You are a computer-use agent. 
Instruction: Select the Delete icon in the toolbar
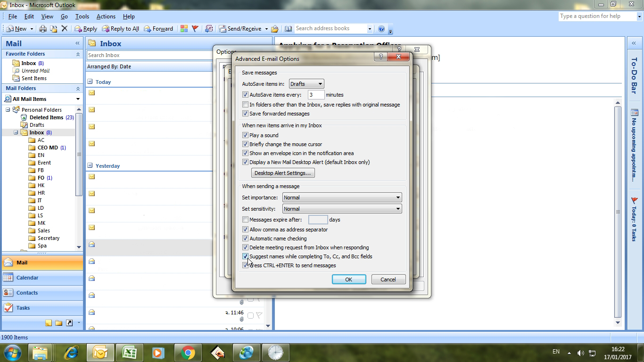64,28
